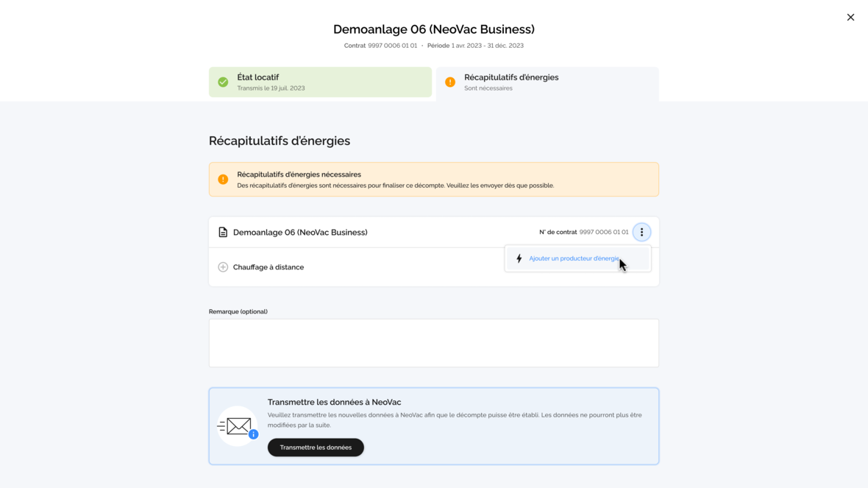
Task: Select the Récapitulatifs d'énergies tab
Action: pos(547,82)
